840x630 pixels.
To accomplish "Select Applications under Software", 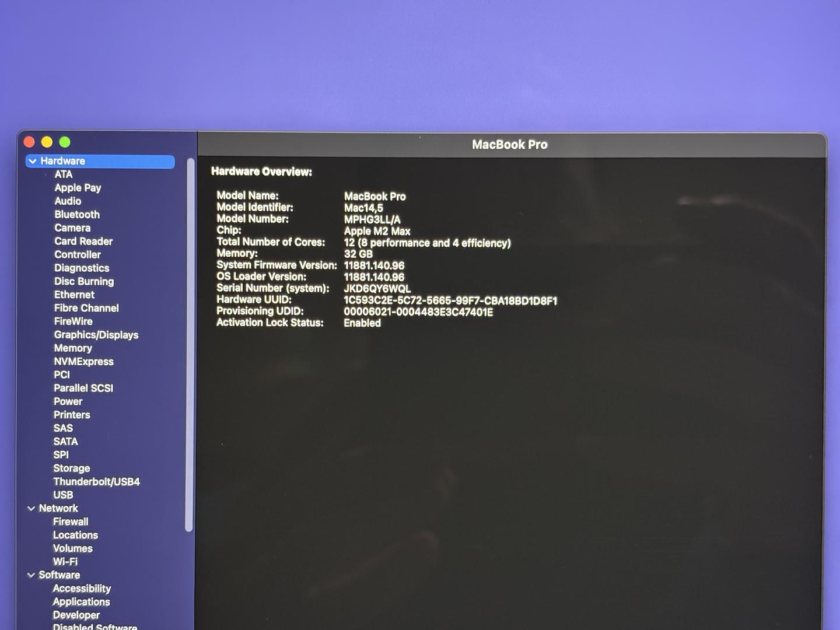I will (81, 602).
